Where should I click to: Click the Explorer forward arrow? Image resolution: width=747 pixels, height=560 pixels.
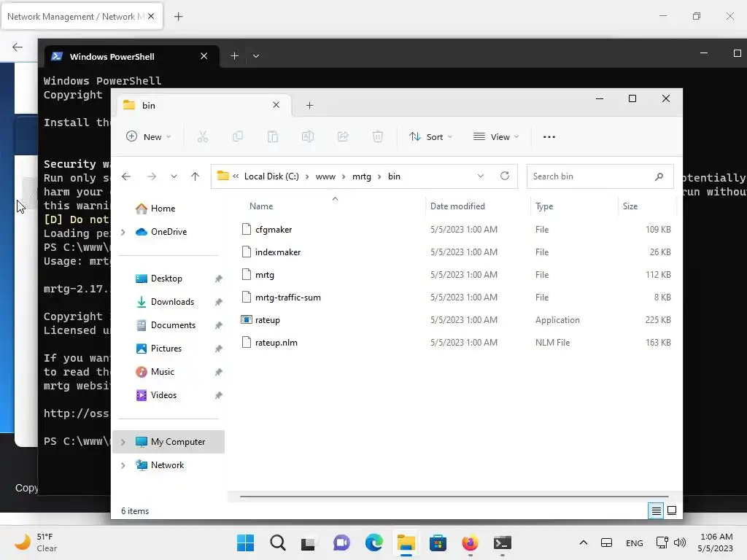152,176
